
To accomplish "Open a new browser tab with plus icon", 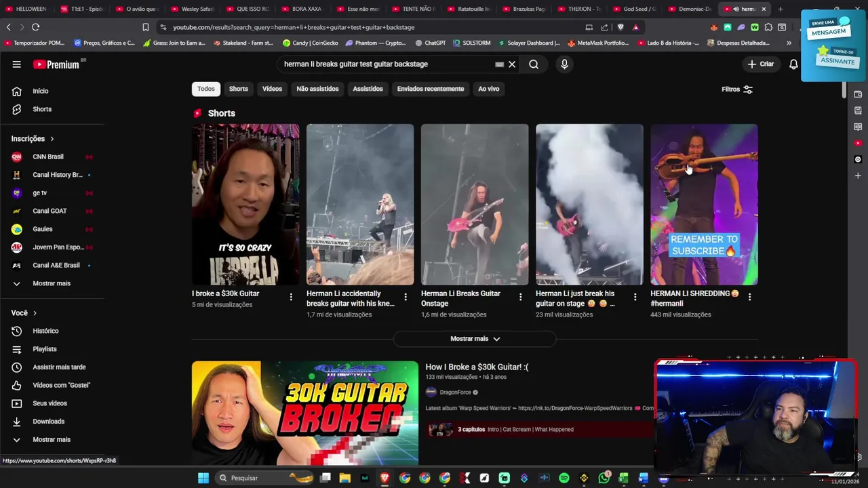I will (x=780, y=9).
